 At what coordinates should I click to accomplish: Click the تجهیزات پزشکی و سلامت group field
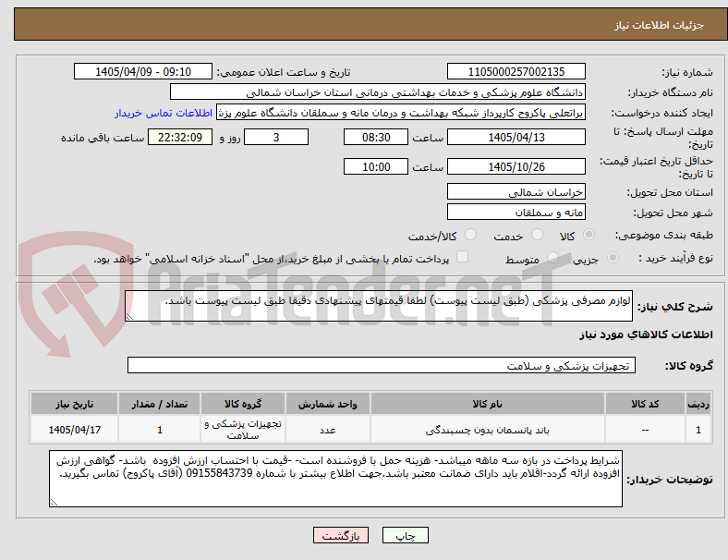pos(382,365)
